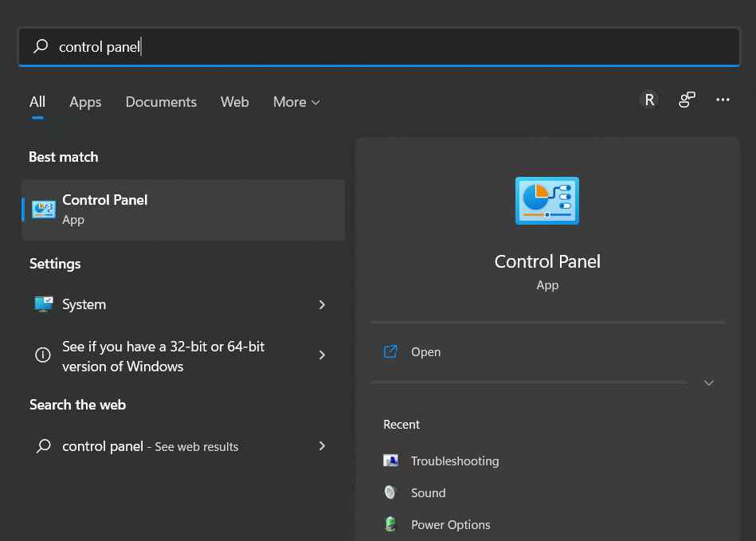
Task: Click the search magnifier icon in search box
Action: pyautogui.click(x=41, y=46)
